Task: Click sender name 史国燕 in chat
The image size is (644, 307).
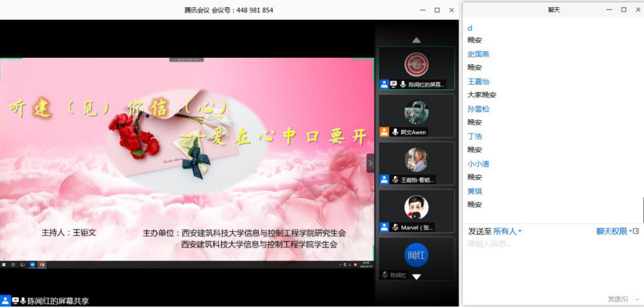Action: coord(478,54)
